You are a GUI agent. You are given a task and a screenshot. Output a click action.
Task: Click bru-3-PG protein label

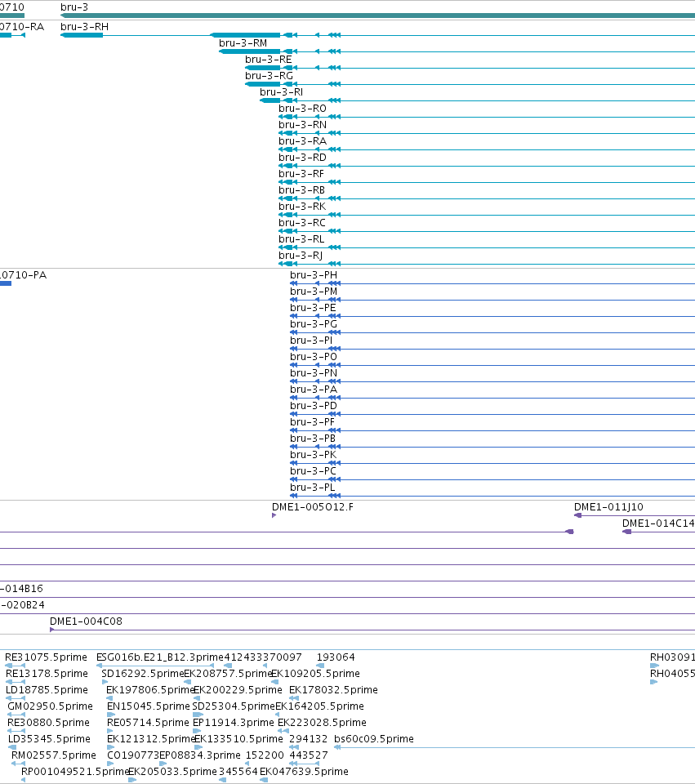tap(314, 324)
